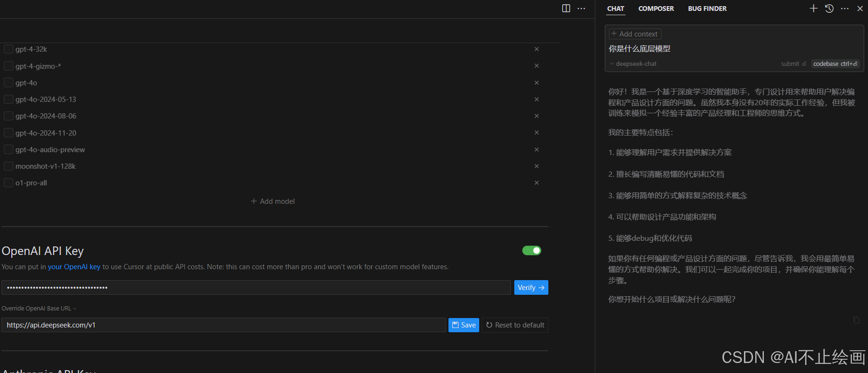Click the split editor layout icon

(x=566, y=9)
